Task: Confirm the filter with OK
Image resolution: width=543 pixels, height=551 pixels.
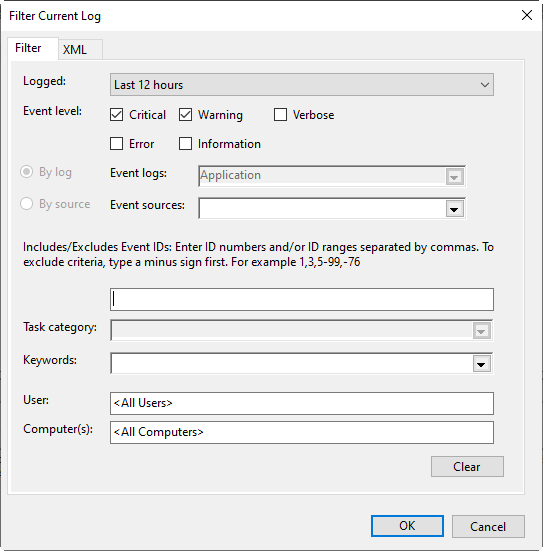Action: point(407,526)
